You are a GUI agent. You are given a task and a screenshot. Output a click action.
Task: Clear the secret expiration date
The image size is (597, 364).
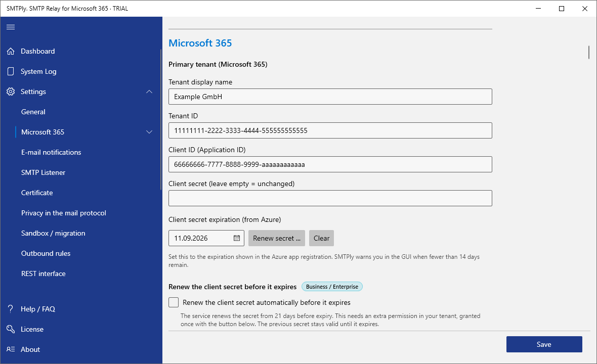click(x=321, y=238)
